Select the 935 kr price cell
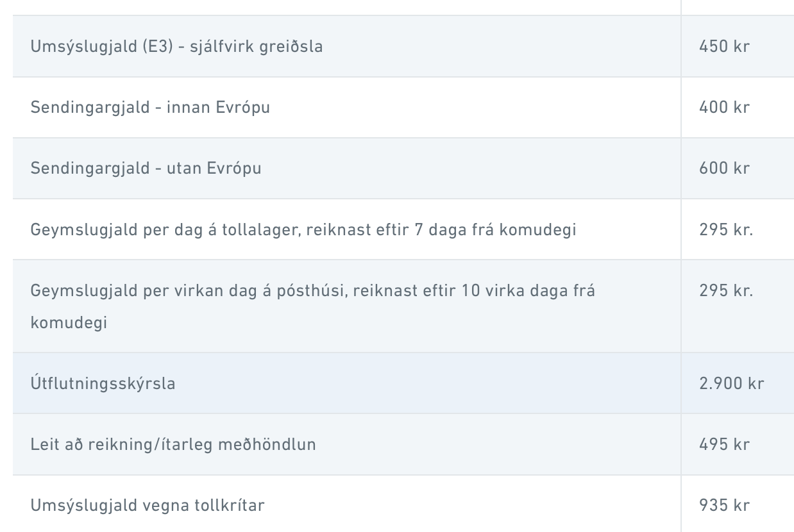Screen dimensions: 794x532 point(724,506)
